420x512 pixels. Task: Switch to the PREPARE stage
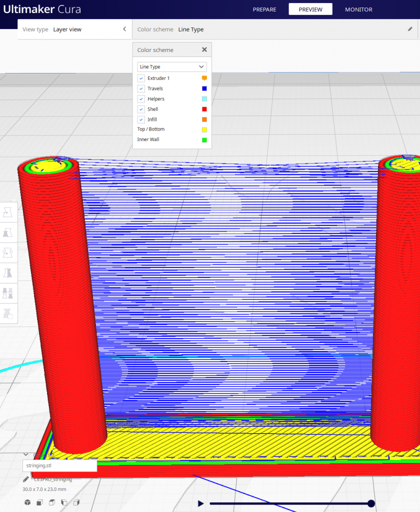click(264, 9)
